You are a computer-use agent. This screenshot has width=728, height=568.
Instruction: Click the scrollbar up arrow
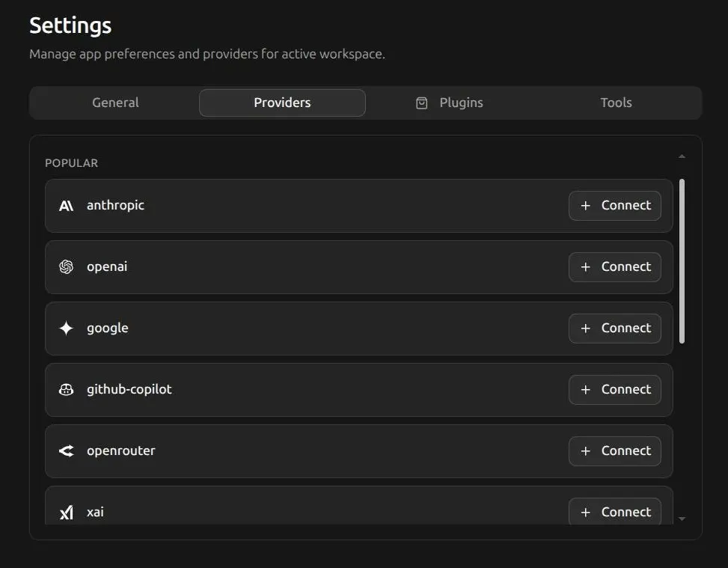pyautogui.click(x=682, y=156)
